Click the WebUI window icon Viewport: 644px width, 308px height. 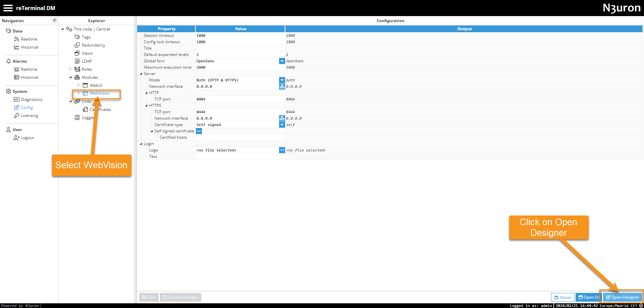[85, 85]
